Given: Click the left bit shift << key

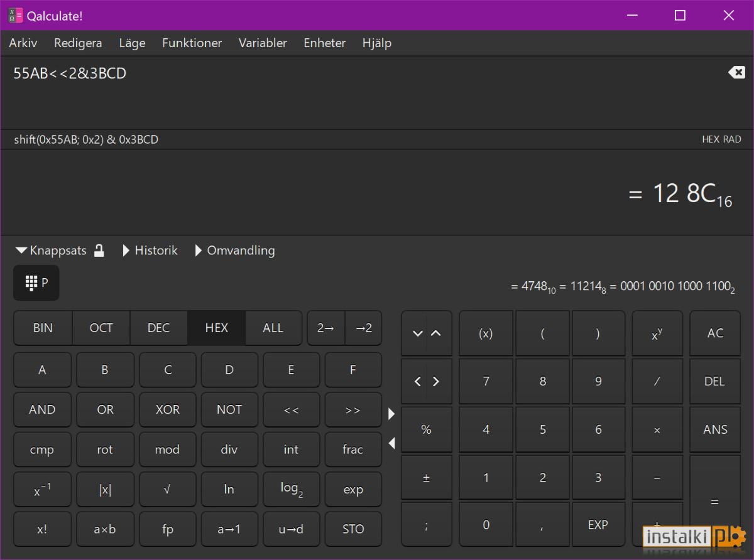Looking at the screenshot, I should pyautogui.click(x=291, y=409).
